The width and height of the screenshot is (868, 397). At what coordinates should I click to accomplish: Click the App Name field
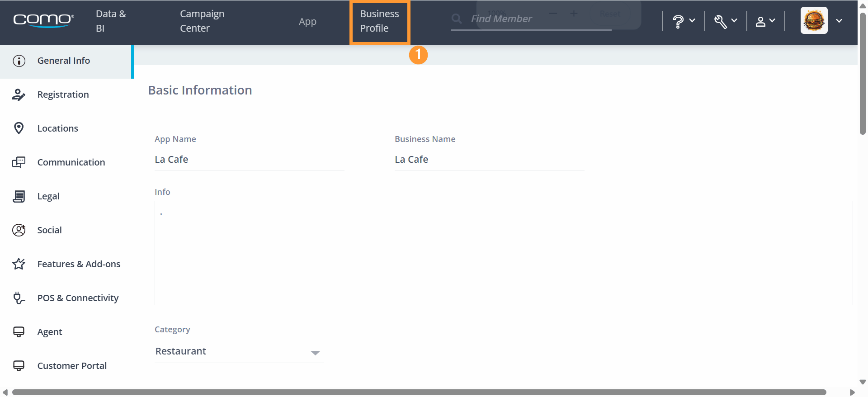tap(250, 160)
